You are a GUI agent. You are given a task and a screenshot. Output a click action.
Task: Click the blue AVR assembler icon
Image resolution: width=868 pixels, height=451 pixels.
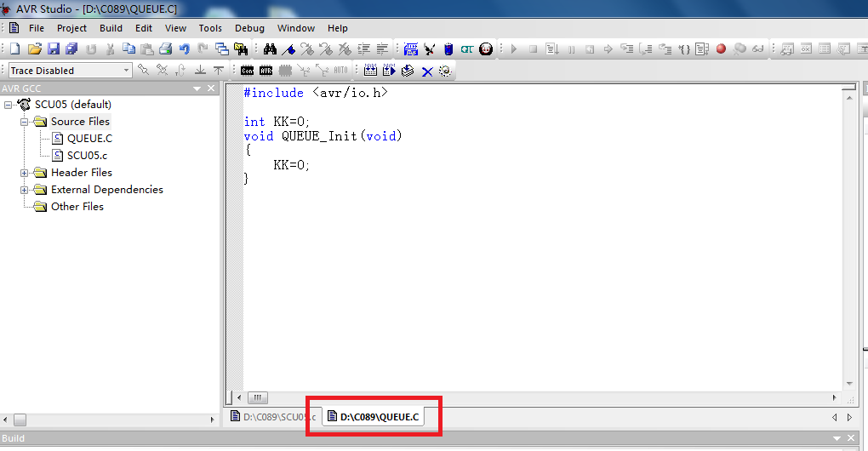[x=411, y=49]
